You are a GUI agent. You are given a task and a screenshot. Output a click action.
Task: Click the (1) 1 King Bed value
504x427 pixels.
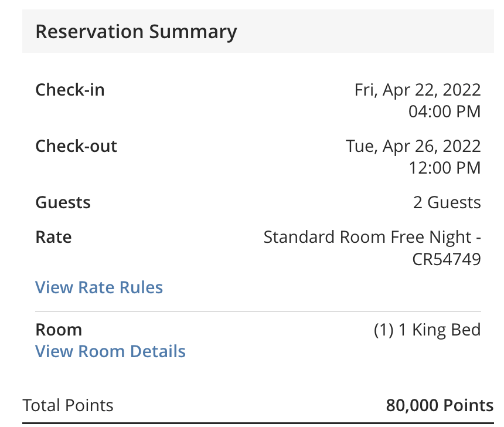tap(427, 330)
